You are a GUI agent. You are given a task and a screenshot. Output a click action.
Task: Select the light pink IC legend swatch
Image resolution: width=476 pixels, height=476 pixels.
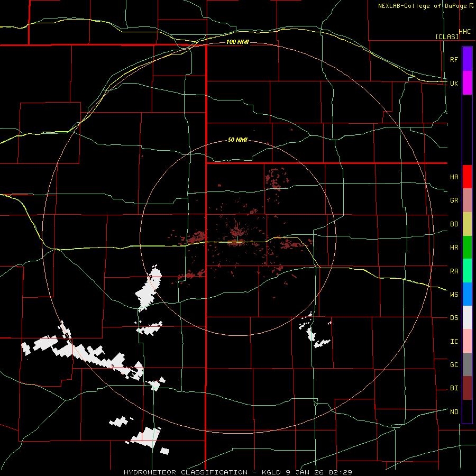pos(467,341)
